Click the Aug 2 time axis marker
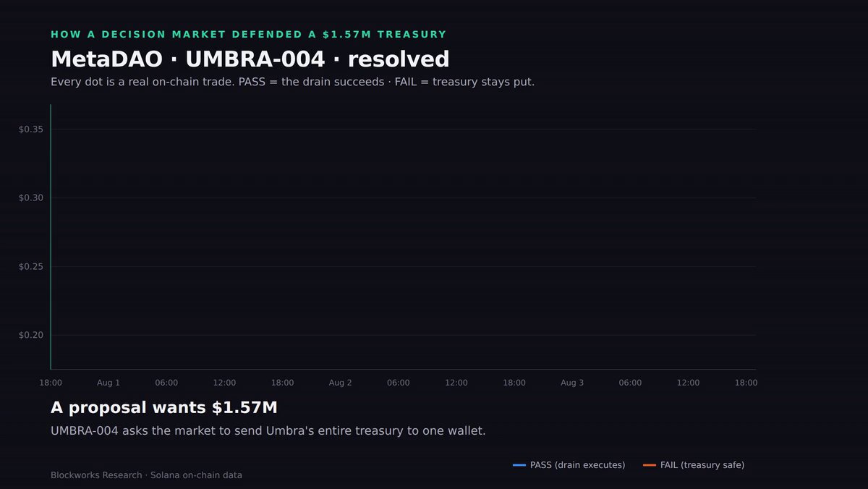The image size is (868, 489). point(340,383)
